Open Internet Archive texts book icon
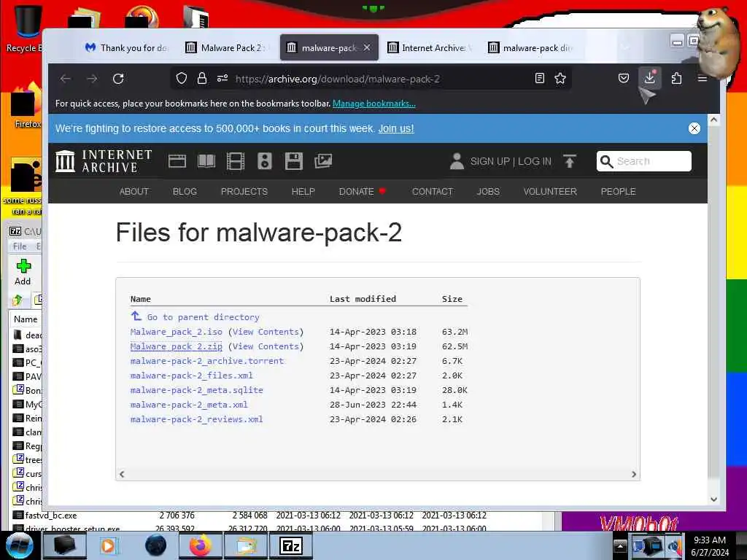 pyautogui.click(x=206, y=161)
